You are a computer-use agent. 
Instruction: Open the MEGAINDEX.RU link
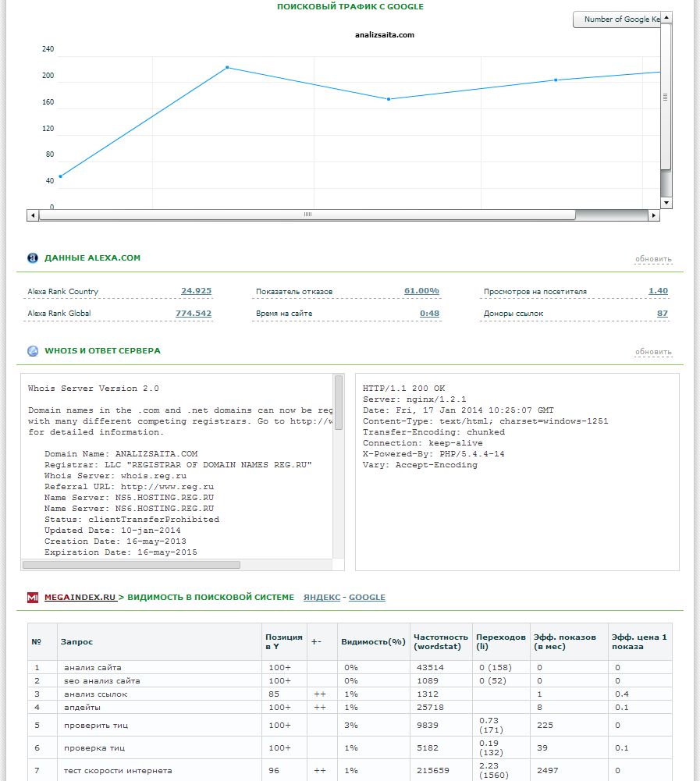click(x=80, y=598)
